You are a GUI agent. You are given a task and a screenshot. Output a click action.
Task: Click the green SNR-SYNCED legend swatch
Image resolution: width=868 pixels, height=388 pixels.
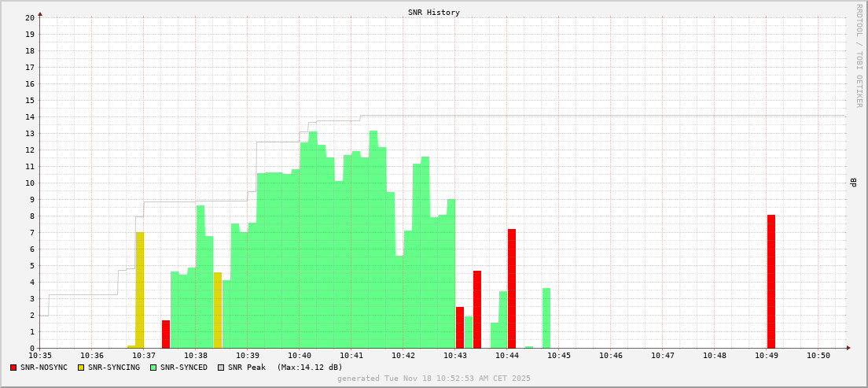pos(153,368)
